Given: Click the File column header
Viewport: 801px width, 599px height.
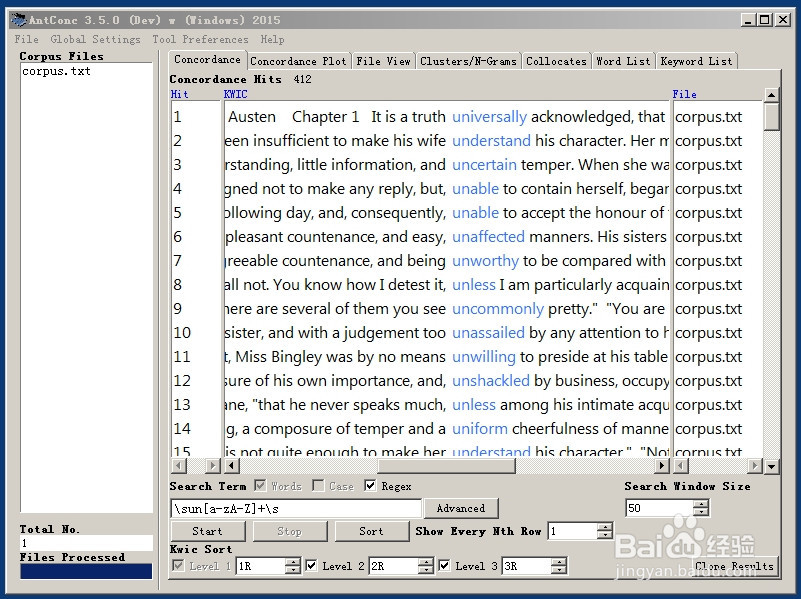Looking at the screenshot, I should 685,94.
